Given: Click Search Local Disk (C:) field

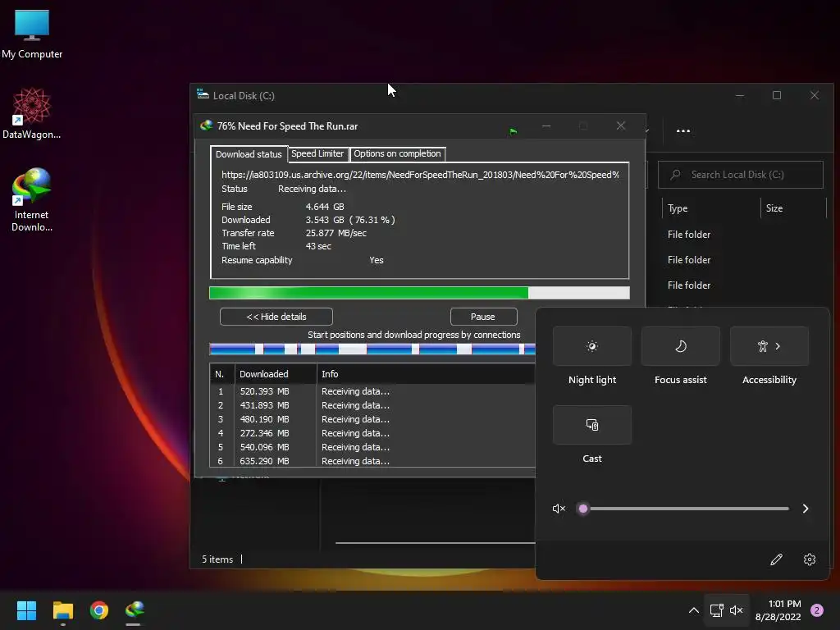Looking at the screenshot, I should click(x=741, y=175).
